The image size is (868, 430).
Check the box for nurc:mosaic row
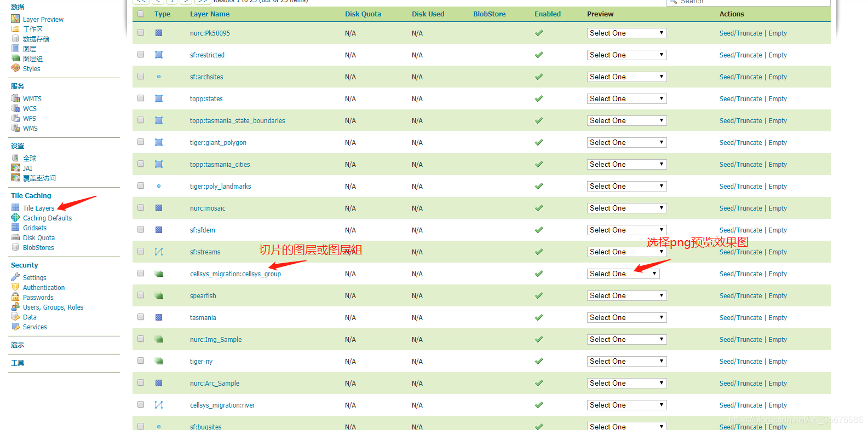[x=141, y=207]
